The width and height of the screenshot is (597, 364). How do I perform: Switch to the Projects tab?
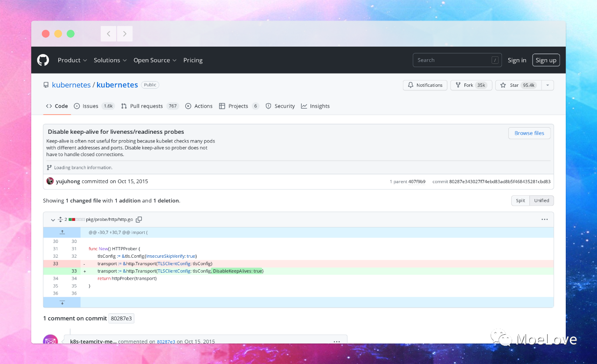coord(239,106)
